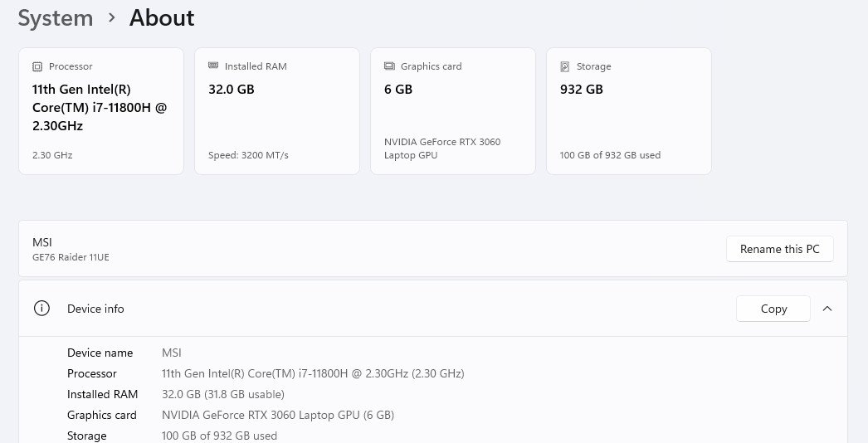Copy the device info
This screenshot has width=868, height=443.
pos(773,309)
